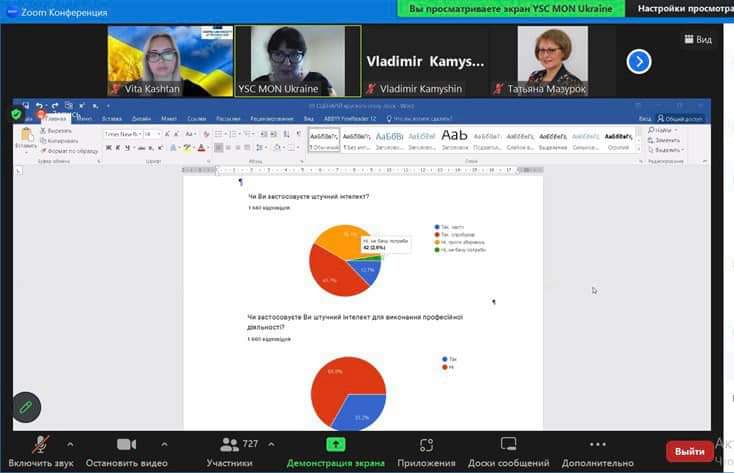Click Заменить replace command

664,140
